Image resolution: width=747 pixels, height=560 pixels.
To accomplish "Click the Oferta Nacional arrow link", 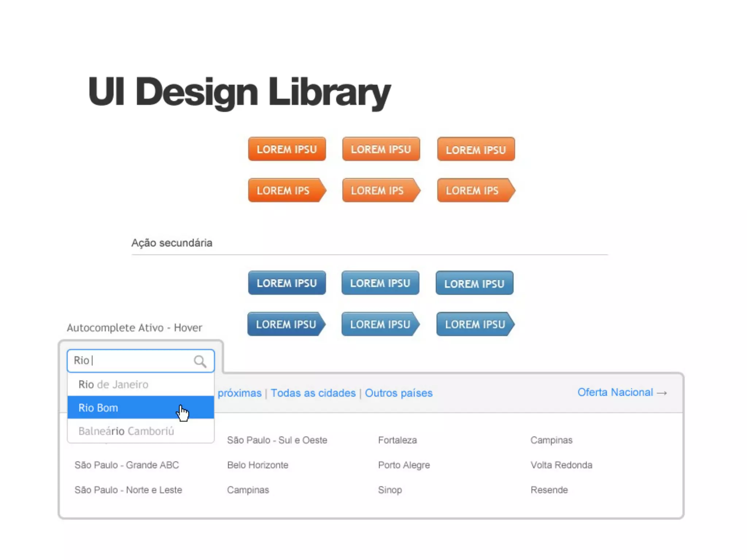I will pyautogui.click(x=622, y=392).
